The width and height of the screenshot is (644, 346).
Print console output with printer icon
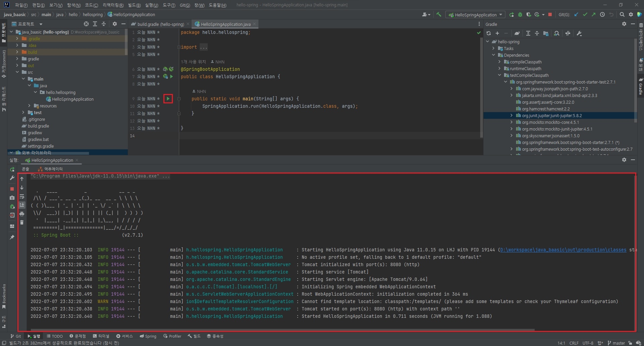pos(22,214)
